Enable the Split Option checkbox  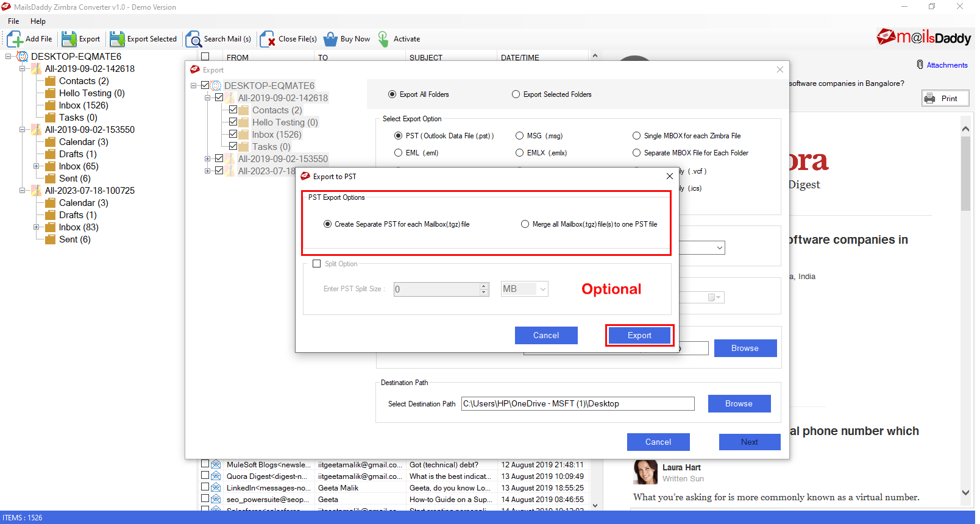316,264
